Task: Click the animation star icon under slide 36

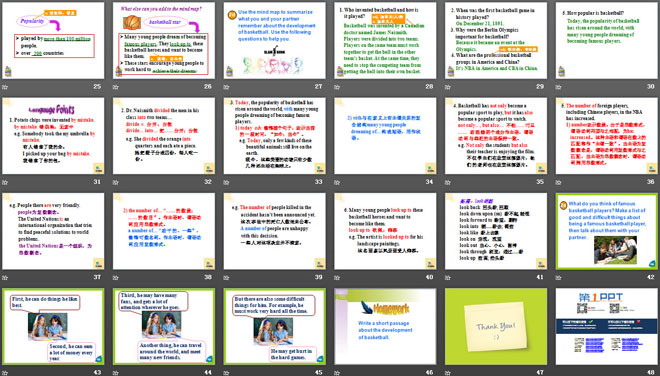Action: (x=558, y=182)
